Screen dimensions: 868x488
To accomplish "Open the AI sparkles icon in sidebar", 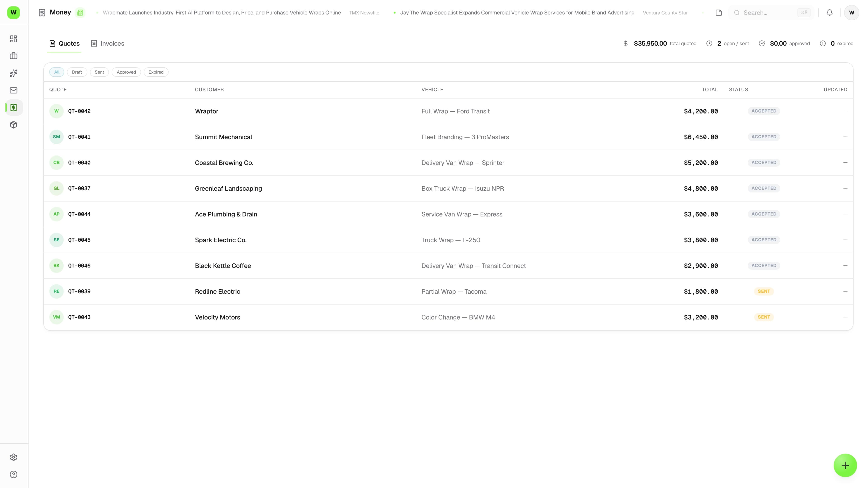I will click(14, 73).
